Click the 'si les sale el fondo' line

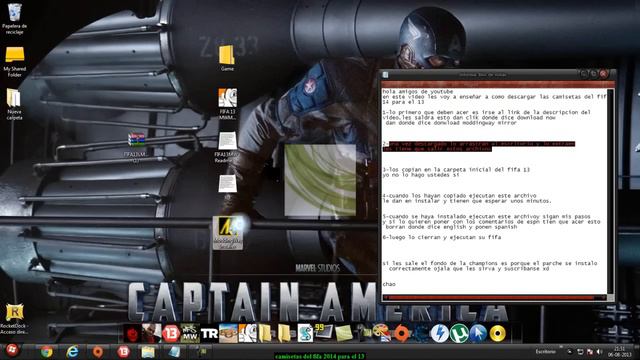[490, 263]
